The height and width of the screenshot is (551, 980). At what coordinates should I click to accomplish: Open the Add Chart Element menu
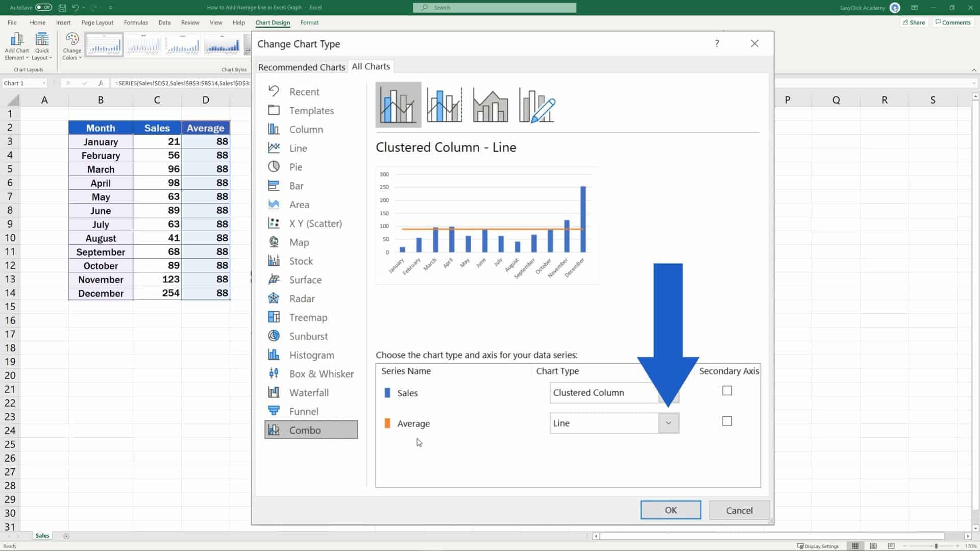[17, 46]
